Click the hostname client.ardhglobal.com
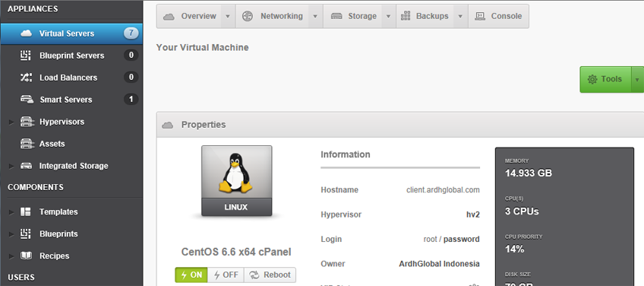 (443, 190)
